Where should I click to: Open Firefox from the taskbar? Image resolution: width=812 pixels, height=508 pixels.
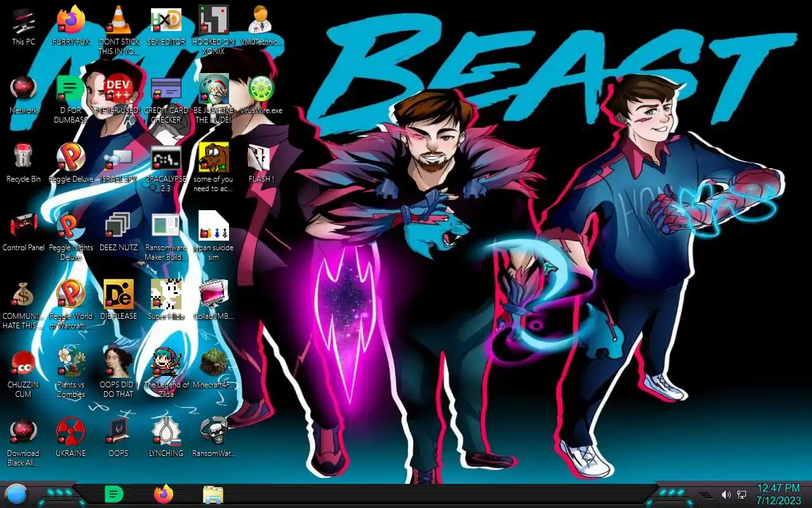(164, 494)
